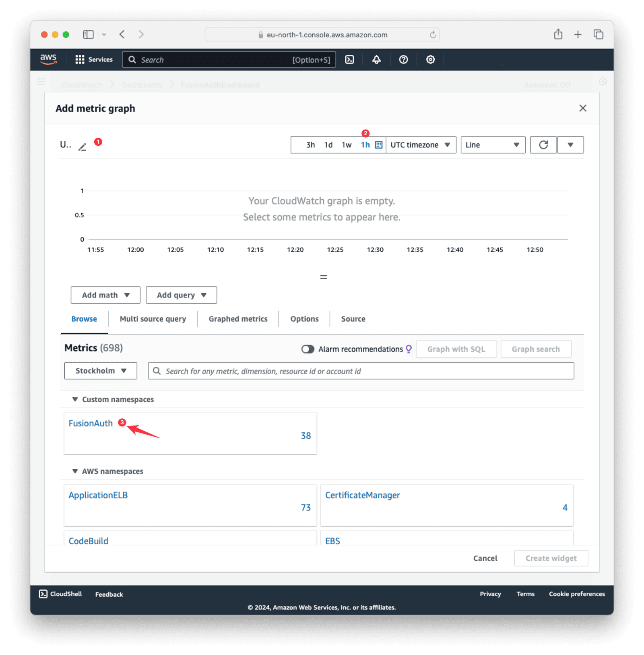Open the CodeBuild namespace
644x655 pixels.
pos(88,541)
